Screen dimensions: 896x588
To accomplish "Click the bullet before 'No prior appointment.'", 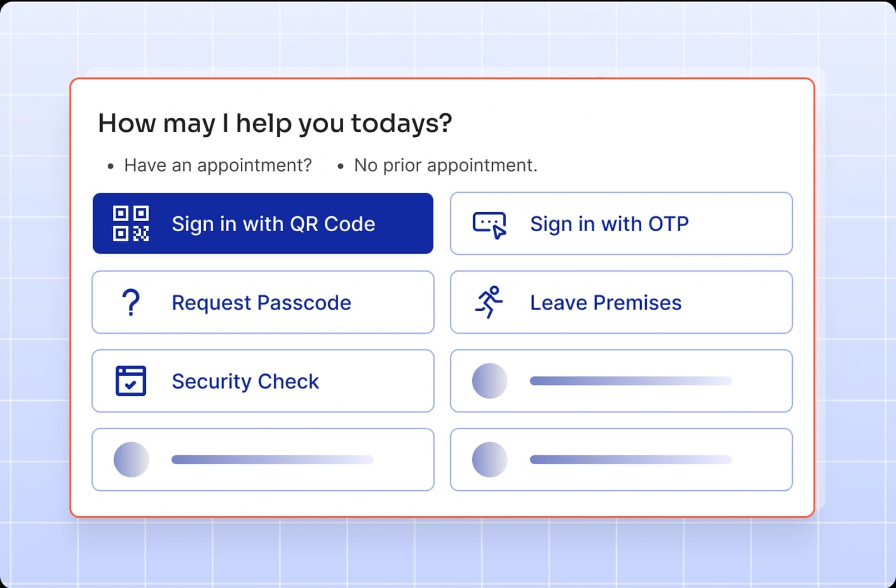I will (340, 166).
